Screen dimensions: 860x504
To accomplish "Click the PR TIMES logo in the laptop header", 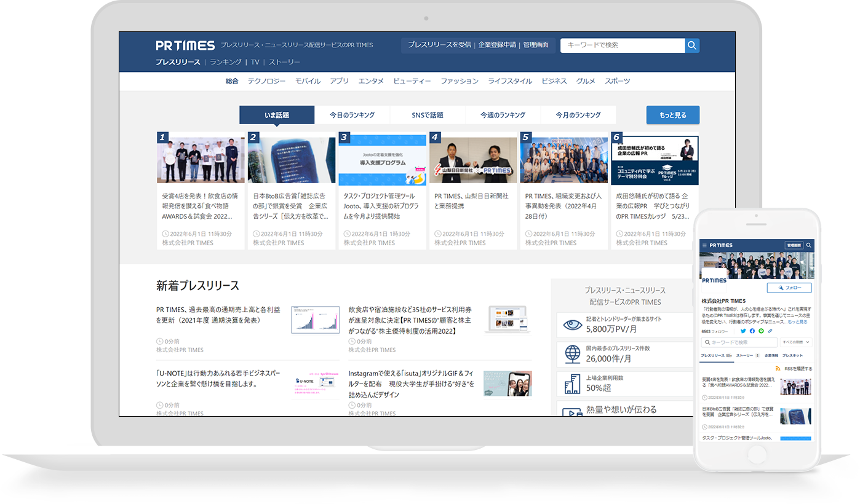I will pyautogui.click(x=185, y=45).
